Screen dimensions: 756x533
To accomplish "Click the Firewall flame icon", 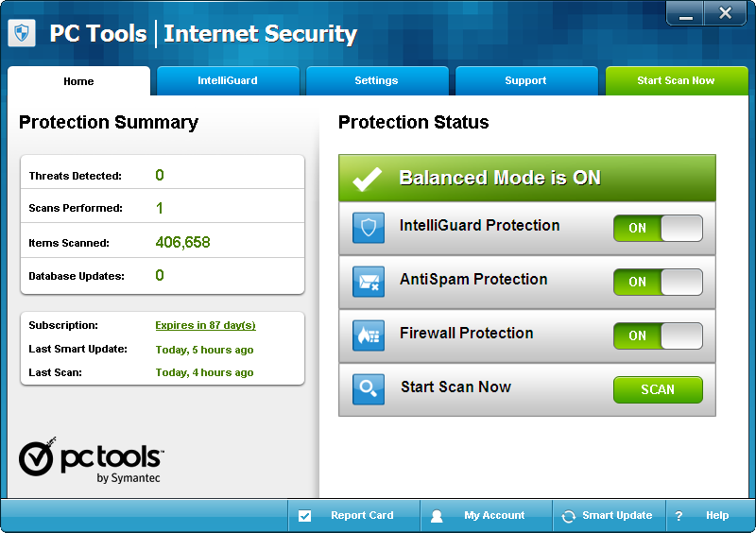I will [x=369, y=335].
